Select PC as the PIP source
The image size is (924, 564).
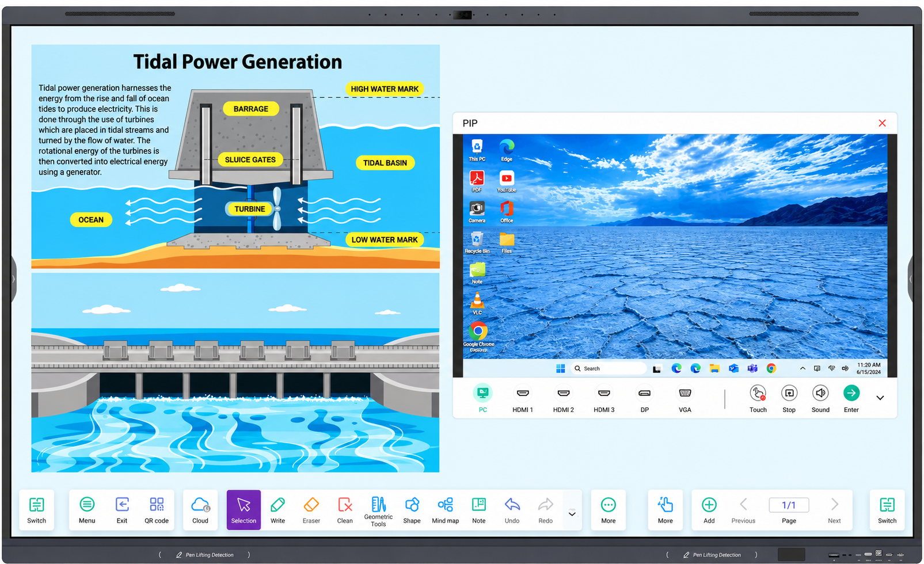[482, 399]
